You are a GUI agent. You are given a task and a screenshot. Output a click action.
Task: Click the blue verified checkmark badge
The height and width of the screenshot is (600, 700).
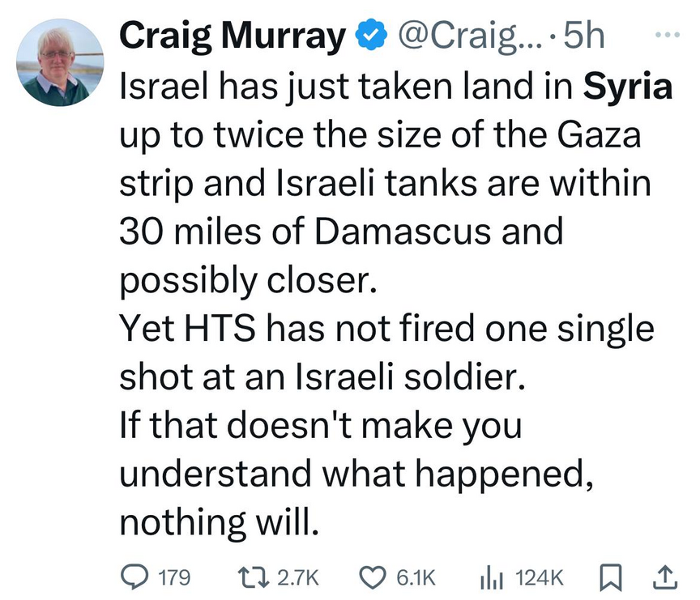click(370, 35)
